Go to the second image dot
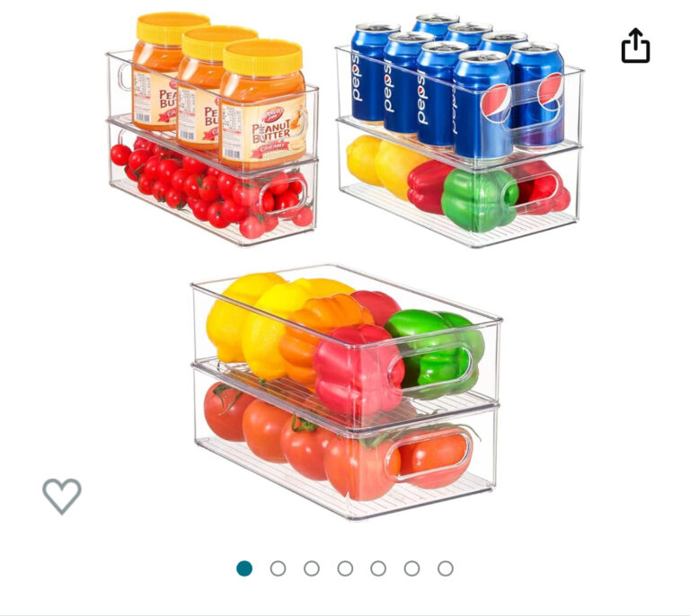 pos(278,568)
